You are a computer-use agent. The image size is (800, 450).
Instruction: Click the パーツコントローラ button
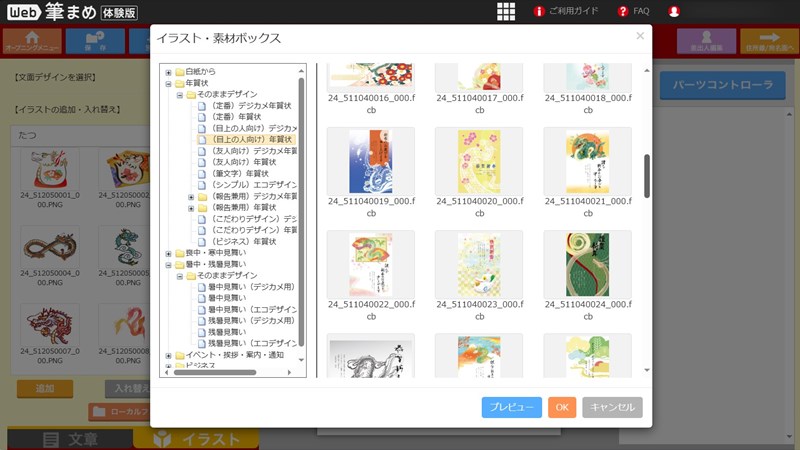pos(722,85)
